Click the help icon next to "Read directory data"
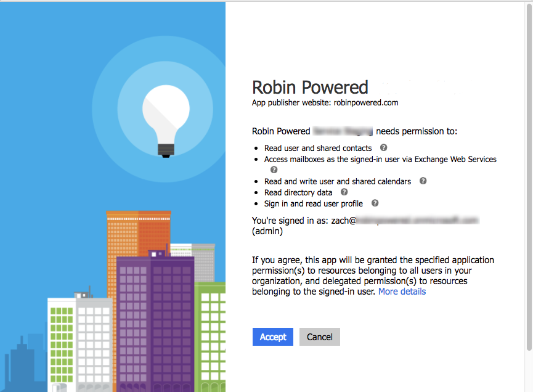This screenshot has height=392, width=533. [x=344, y=192]
